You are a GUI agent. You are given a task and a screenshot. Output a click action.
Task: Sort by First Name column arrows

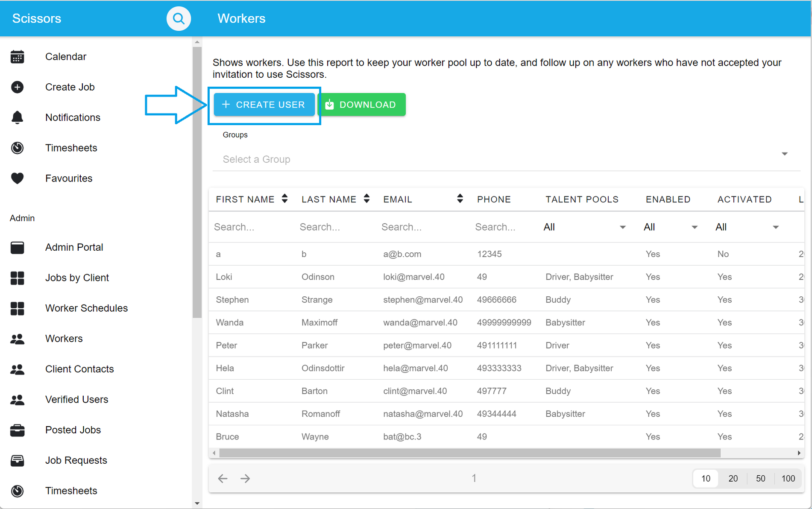click(285, 199)
